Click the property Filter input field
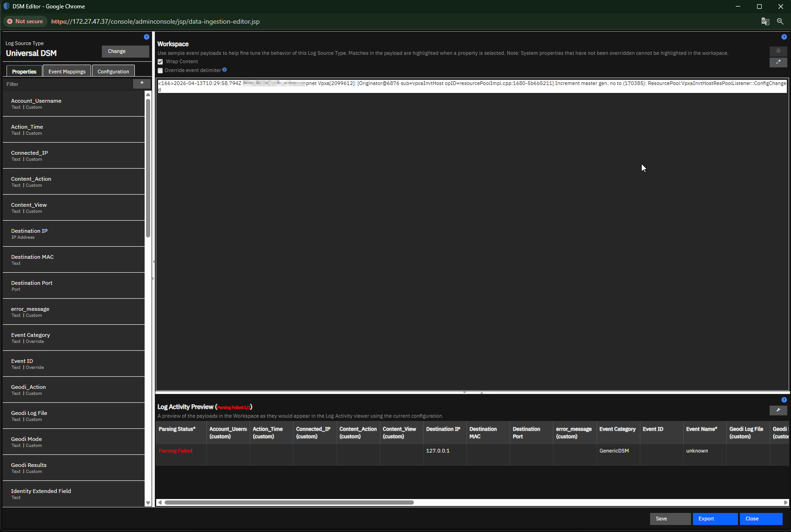This screenshot has height=532, width=791. pyautogui.click(x=68, y=84)
